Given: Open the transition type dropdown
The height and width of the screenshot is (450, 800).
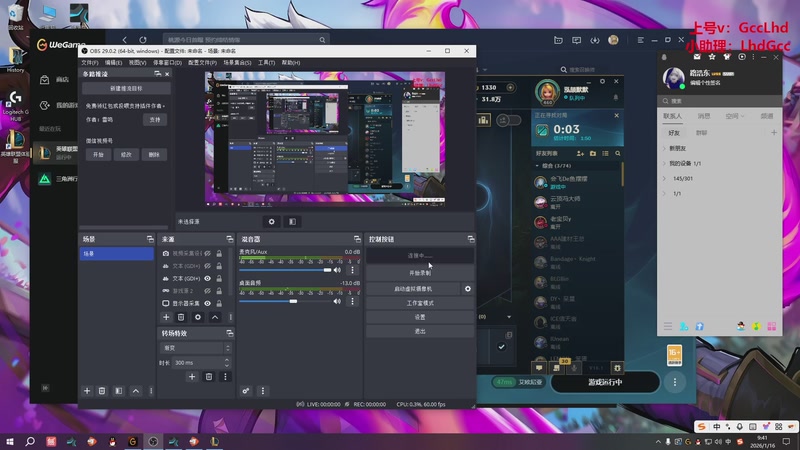Looking at the screenshot, I should (x=195, y=348).
